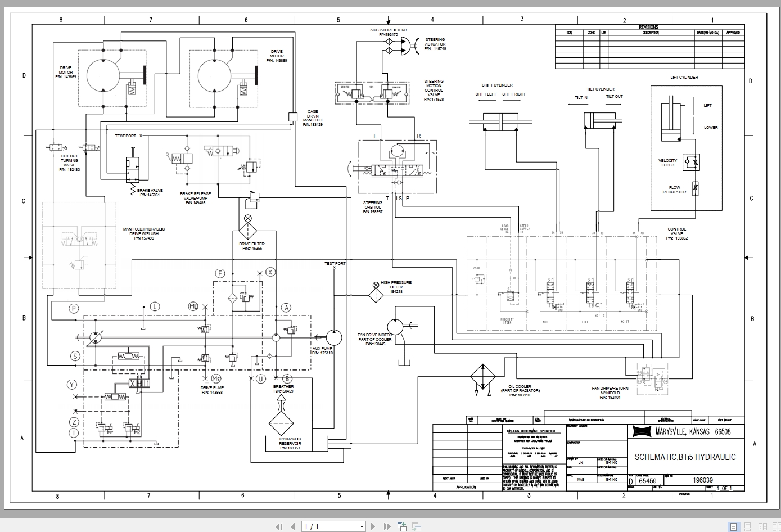Select the HYDRAULIC RESERVOIR label
The image size is (781, 532).
pyautogui.click(x=290, y=444)
